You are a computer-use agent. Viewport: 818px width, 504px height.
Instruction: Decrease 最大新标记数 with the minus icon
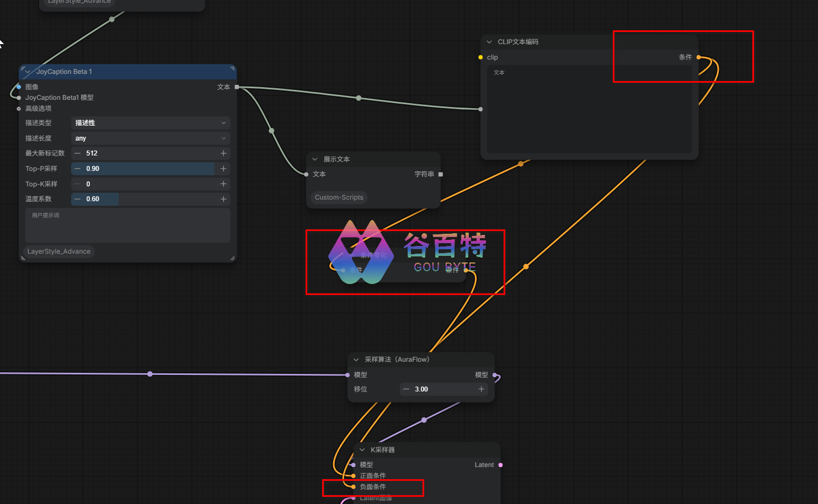coord(78,153)
